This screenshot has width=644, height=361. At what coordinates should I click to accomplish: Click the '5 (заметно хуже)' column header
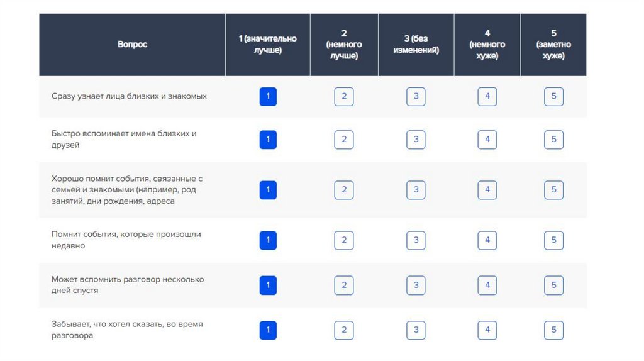click(x=553, y=45)
